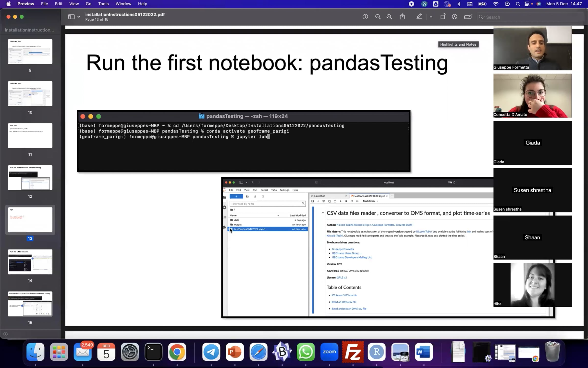Screen dimensions: 588x368
Task: Click in the Search text field
Action: click(527, 17)
